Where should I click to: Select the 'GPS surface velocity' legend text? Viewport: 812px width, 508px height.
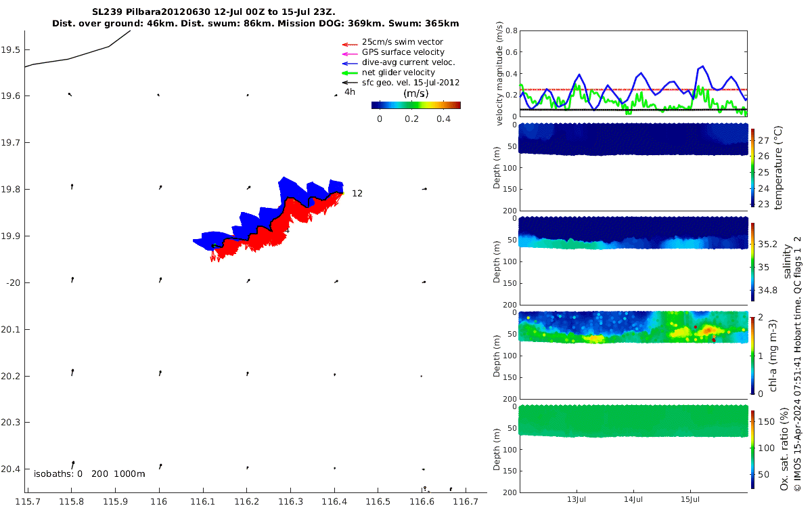coord(403,52)
